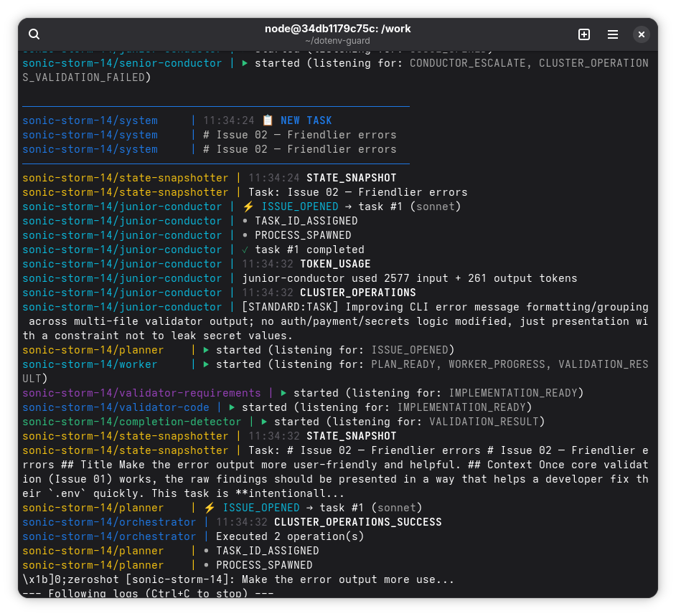
Task: Click 'Task: Issue 02 — Friendlier errors' line
Action: point(358,192)
